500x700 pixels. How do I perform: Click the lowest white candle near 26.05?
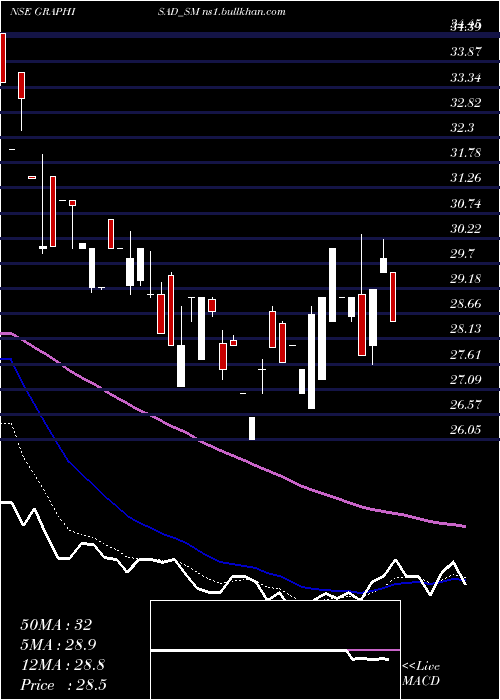[x=252, y=428]
